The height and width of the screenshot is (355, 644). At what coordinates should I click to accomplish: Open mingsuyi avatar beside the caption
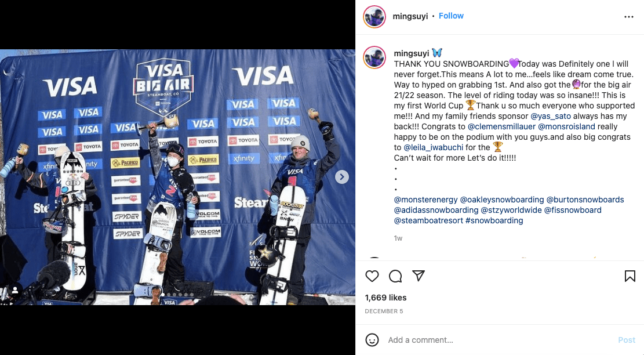click(374, 57)
